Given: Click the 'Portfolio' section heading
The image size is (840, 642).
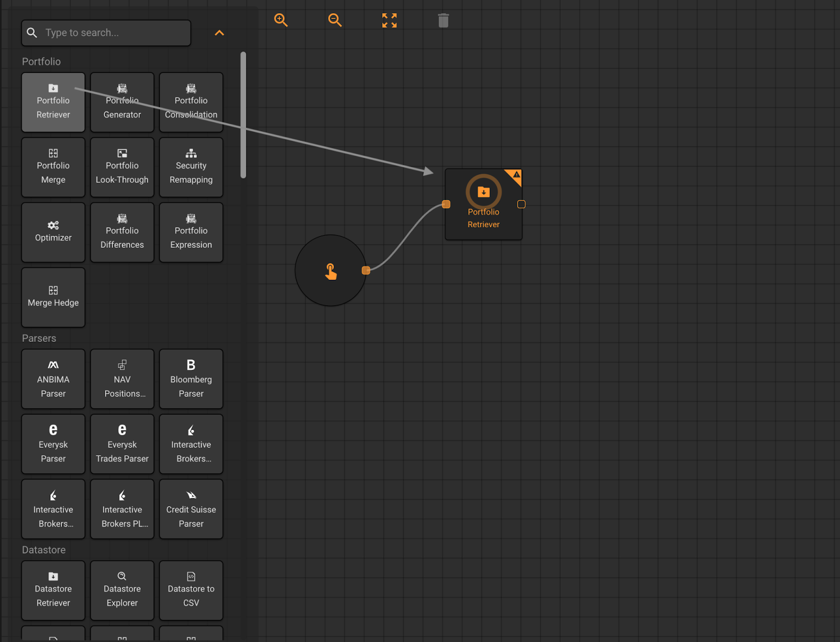Looking at the screenshot, I should click(x=41, y=62).
